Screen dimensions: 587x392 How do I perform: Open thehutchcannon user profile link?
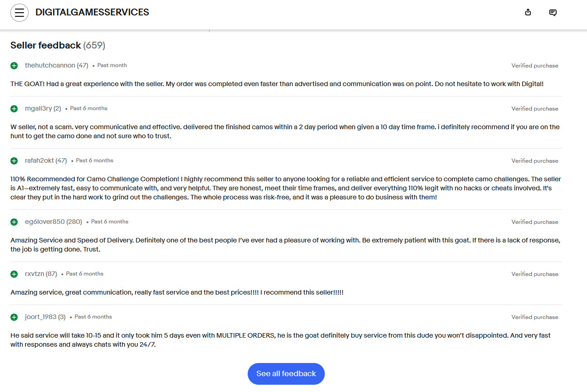(x=50, y=65)
